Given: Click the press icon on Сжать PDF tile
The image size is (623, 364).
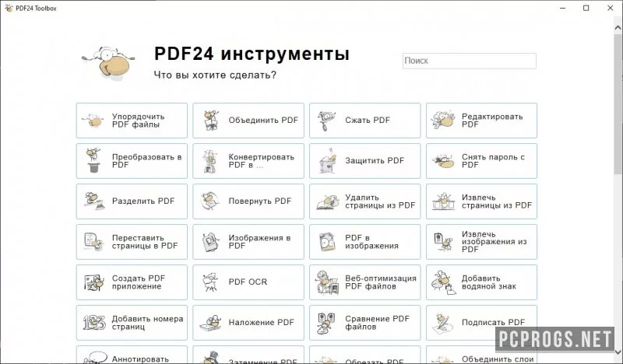Looking at the screenshot, I should [326, 121].
